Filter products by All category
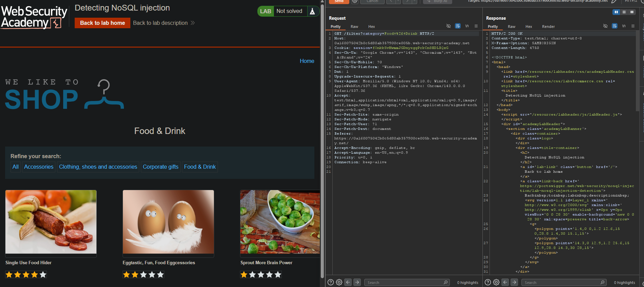 tap(16, 167)
